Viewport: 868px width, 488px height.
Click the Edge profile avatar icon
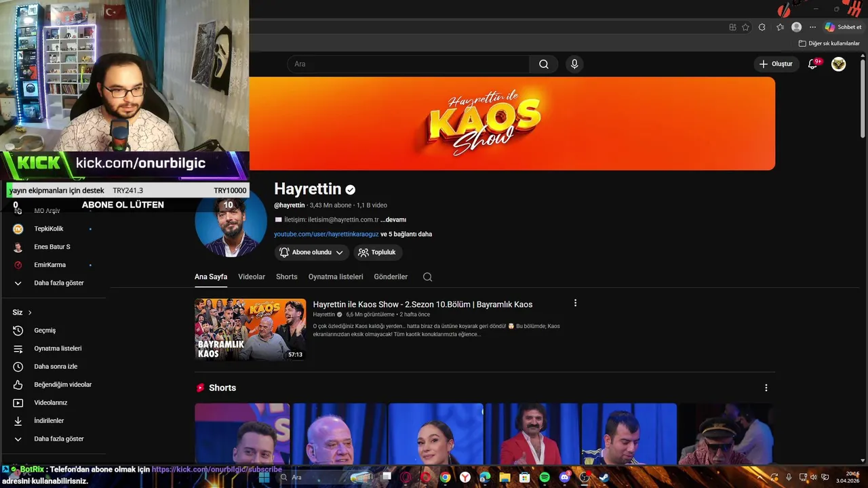pos(797,27)
